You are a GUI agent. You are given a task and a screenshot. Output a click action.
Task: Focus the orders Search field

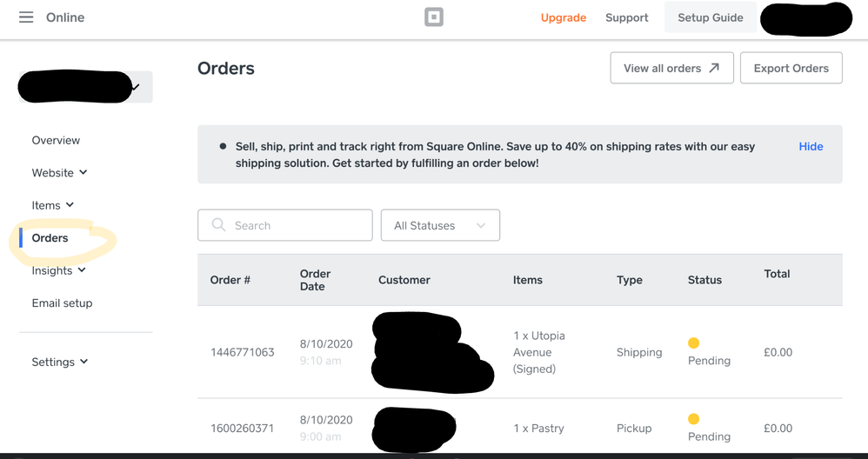coord(296,225)
